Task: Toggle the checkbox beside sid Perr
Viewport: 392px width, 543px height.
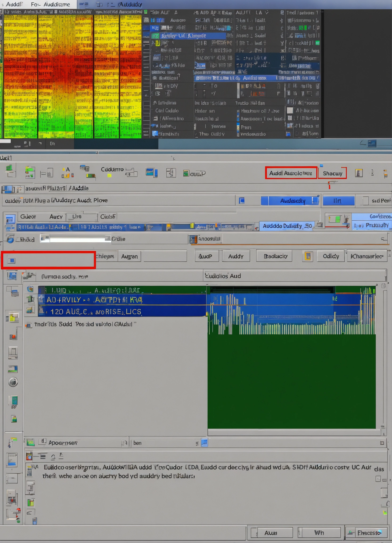Action: [x=365, y=201]
